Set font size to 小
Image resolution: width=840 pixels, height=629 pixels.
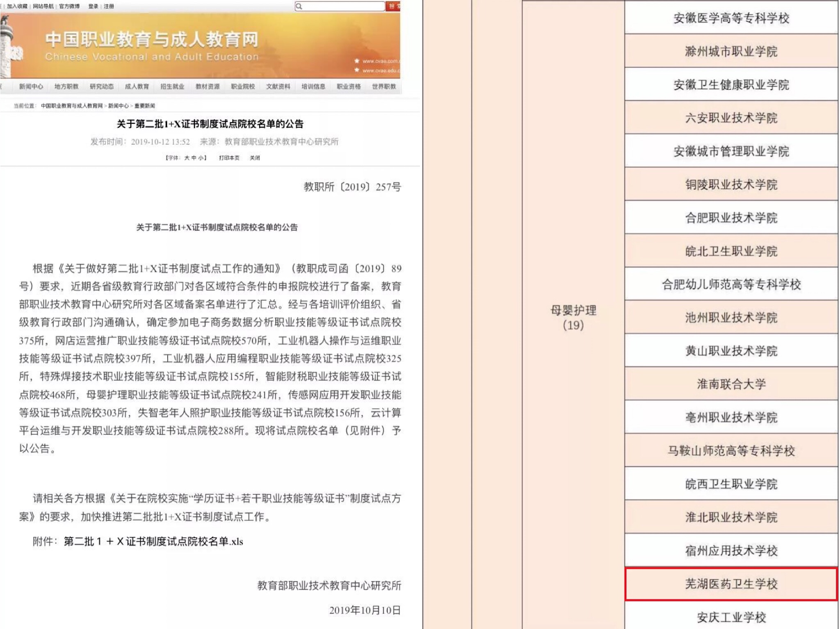[x=201, y=158]
